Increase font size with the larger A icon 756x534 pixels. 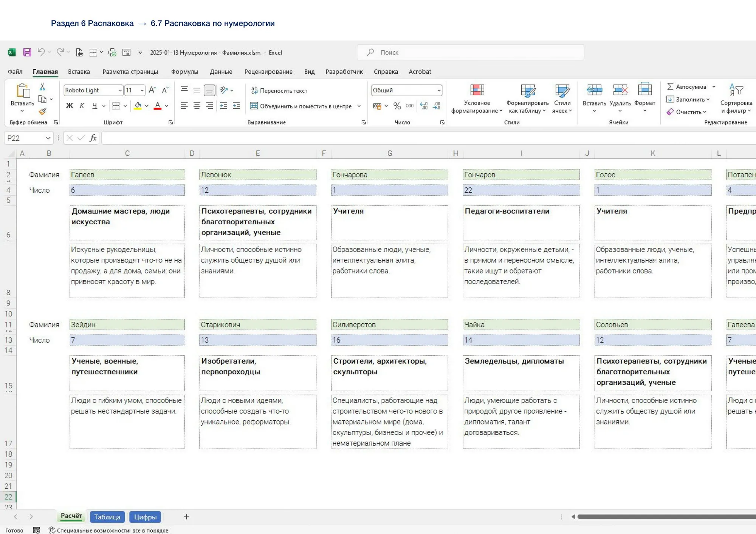coord(152,90)
